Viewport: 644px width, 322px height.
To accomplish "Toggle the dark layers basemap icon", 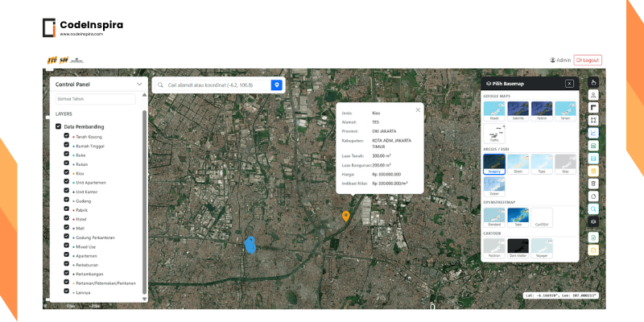I will coord(593,222).
